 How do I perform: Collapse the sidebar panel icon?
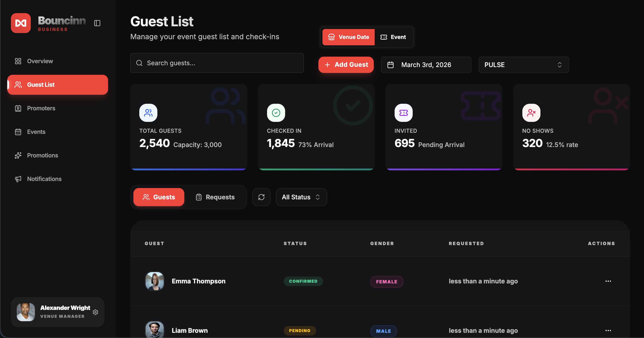pos(97,23)
